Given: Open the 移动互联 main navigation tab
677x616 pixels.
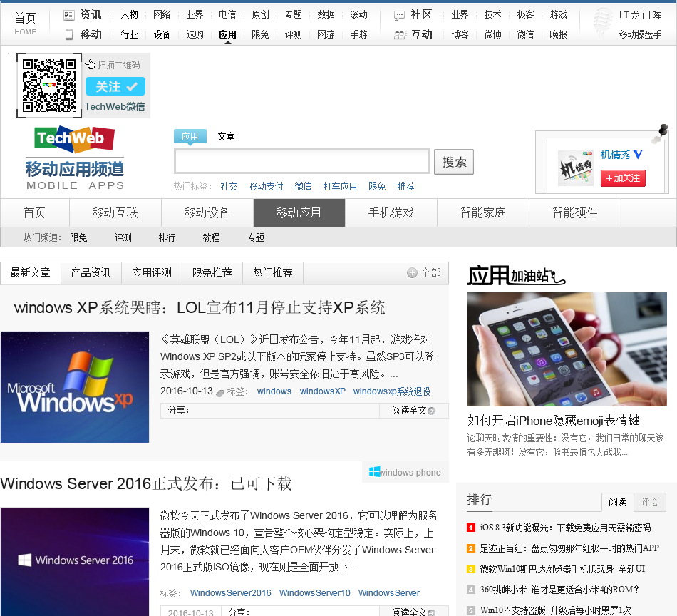Looking at the screenshot, I should point(115,212).
